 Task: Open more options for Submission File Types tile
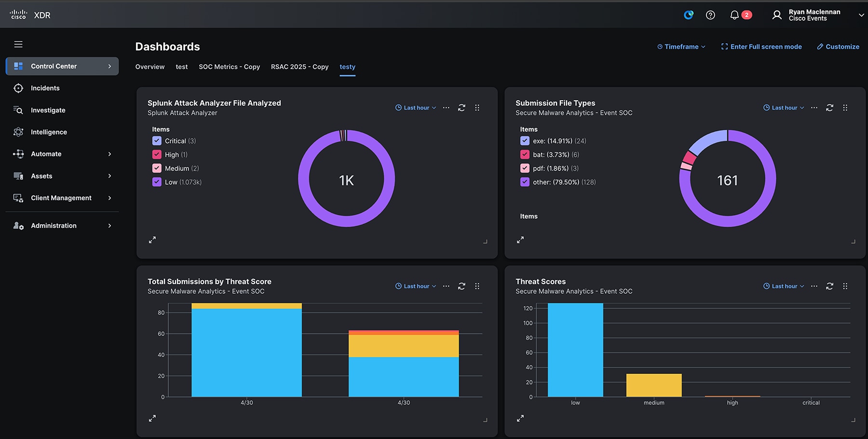tap(814, 108)
